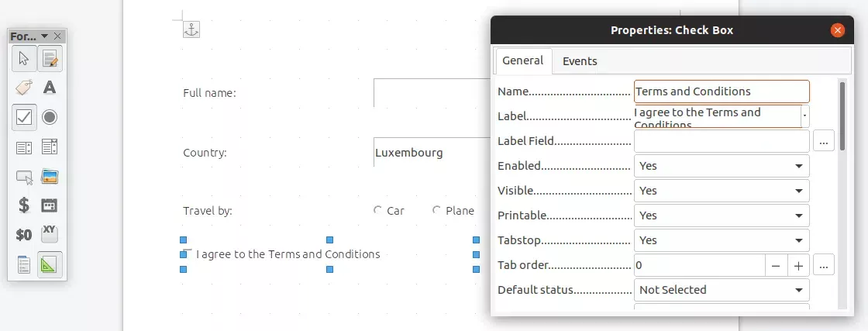Select the Option Button tool

pyautogui.click(x=50, y=117)
